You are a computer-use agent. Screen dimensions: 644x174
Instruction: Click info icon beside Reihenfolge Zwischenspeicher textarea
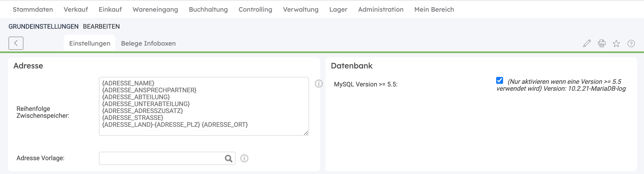(x=319, y=84)
